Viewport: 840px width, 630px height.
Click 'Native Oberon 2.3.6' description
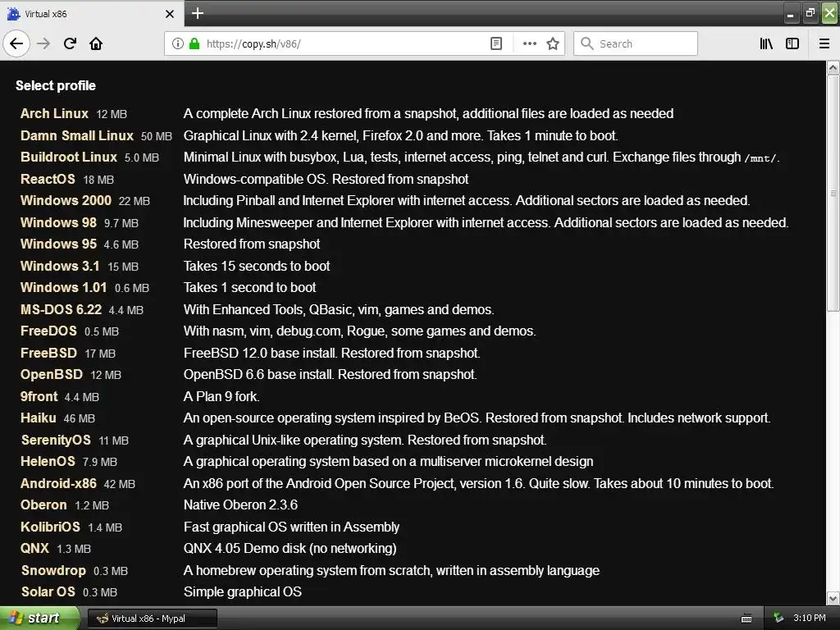(x=240, y=504)
